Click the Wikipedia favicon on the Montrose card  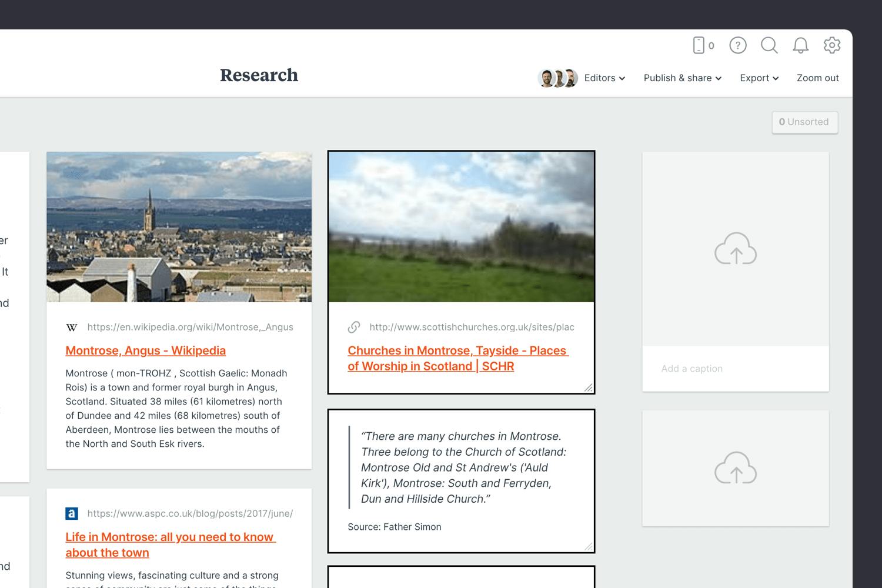click(x=71, y=327)
